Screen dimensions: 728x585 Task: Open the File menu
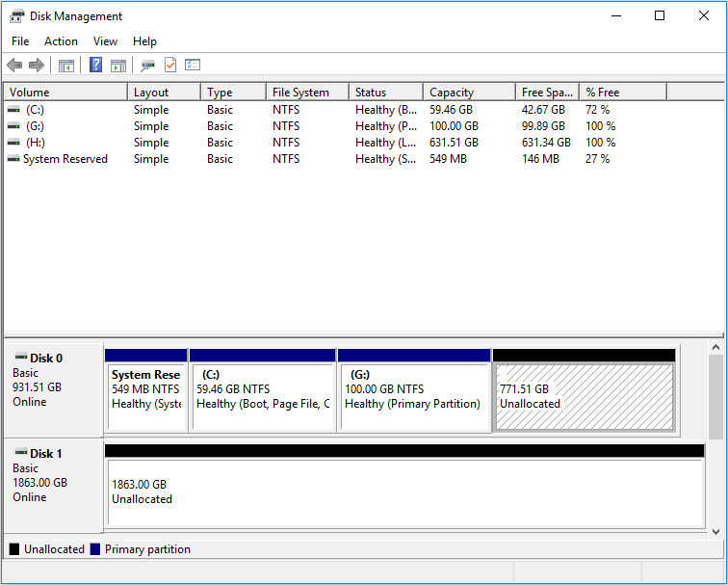coord(20,41)
